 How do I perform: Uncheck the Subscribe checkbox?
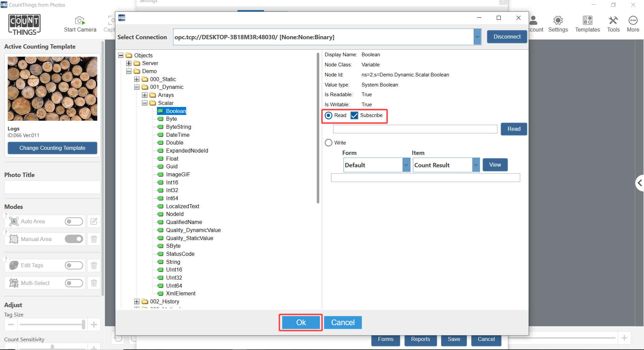[354, 115]
